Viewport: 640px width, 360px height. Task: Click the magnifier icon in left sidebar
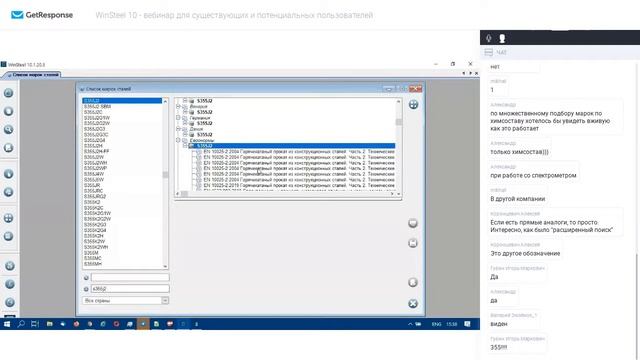tap(9, 130)
